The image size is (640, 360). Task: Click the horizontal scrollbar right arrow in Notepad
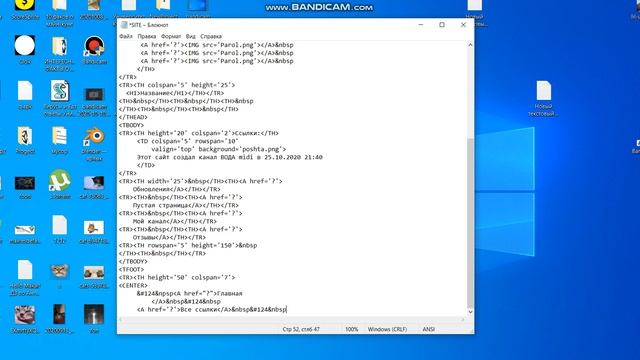coord(463,320)
